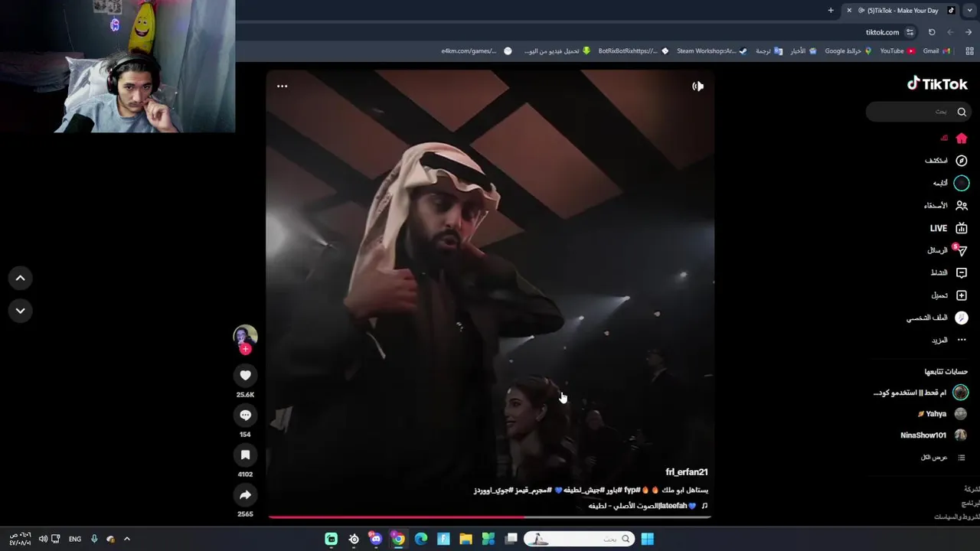The image size is (980, 551).
Task: Open Microsoft Edge from the taskbar
Action: point(420,540)
